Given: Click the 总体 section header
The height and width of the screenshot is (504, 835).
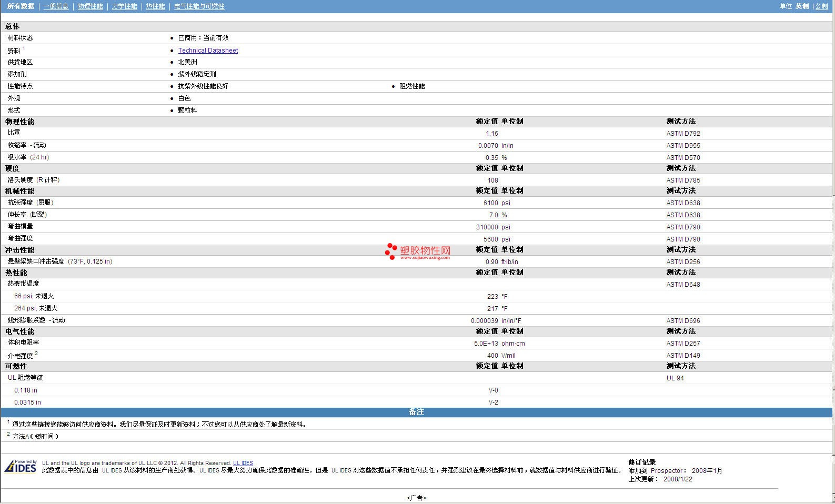Looking at the screenshot, I should [13, 26].
